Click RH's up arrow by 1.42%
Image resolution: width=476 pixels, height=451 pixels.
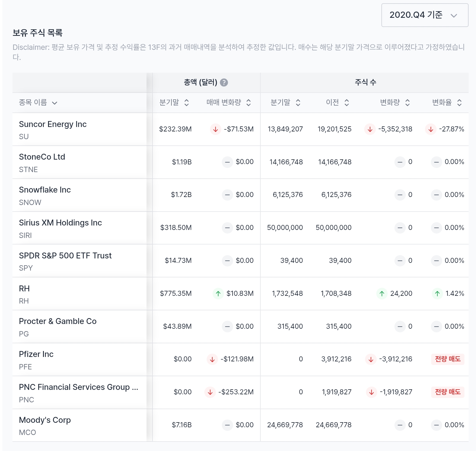pos(437,294)
